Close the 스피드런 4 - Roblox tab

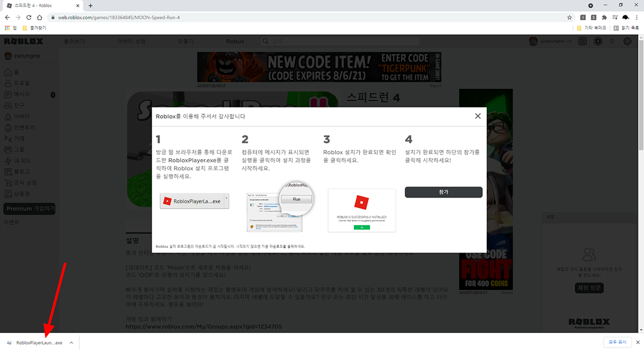(x=78, y=6)
